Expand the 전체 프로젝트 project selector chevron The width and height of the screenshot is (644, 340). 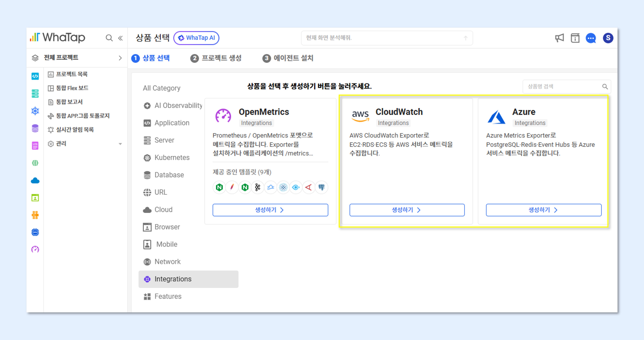point(120,58)
